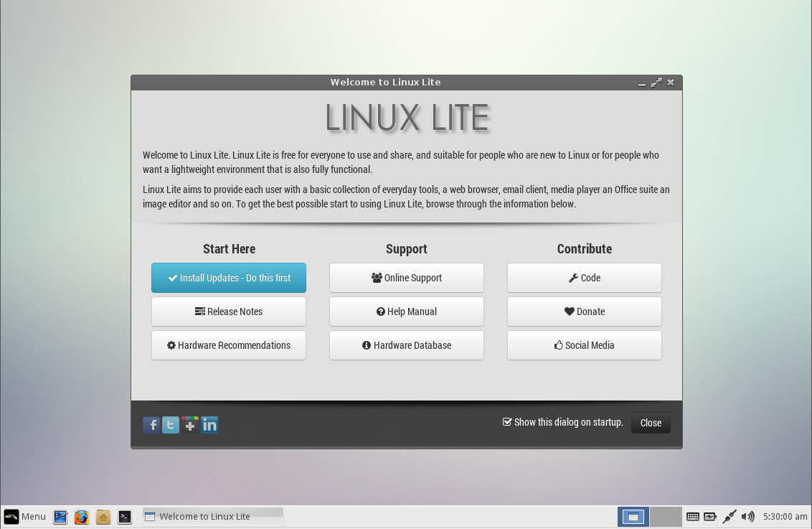Open the Facebook social icon
The width and height of the screenshot is (812, 529).
click(151, 425)
